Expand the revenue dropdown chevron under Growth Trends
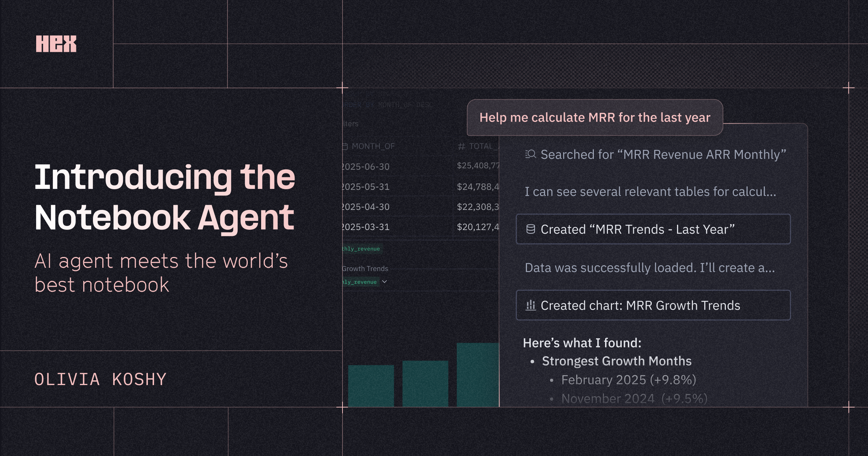The height and width of the screenshot is (456, 868). tap(384, 282)
